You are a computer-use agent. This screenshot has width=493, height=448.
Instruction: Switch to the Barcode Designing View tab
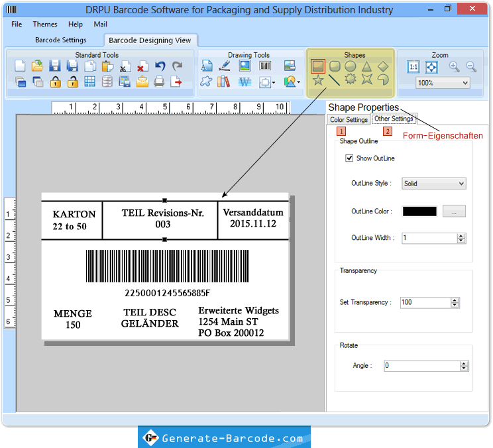coord(150,40)
